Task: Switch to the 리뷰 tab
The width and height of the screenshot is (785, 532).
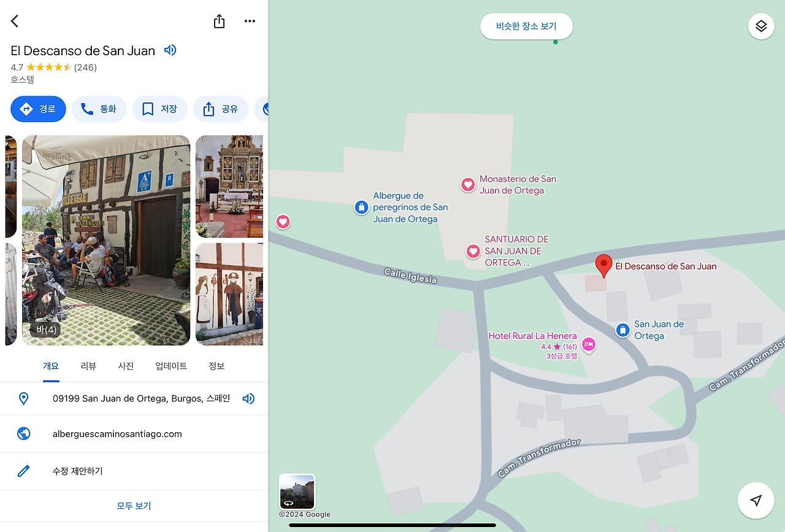Action: 88,366
